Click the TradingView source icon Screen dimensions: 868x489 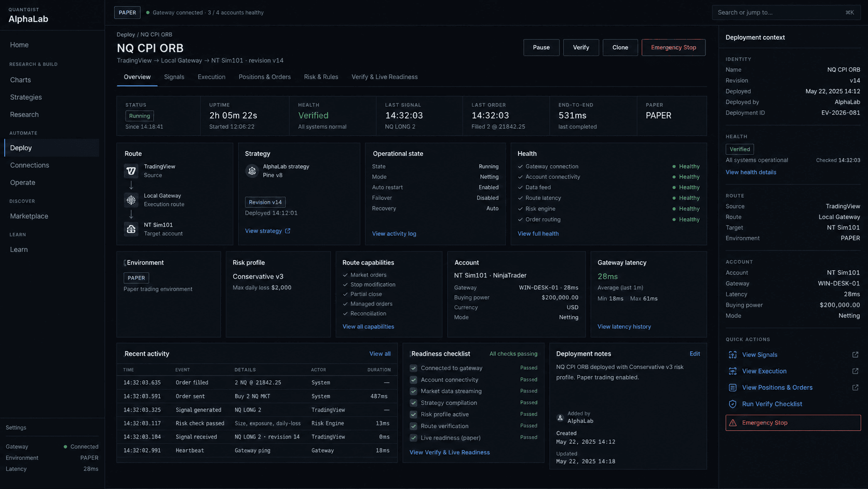click(x=131, y=170)
